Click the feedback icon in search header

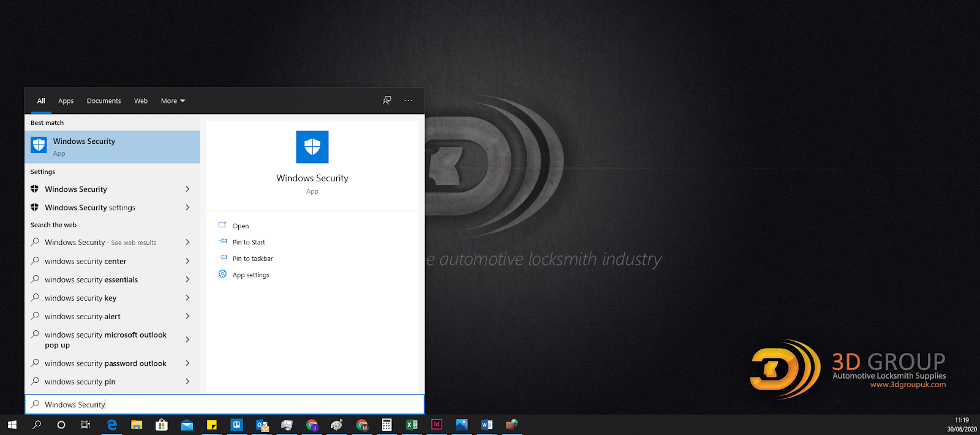coord(387,100)
